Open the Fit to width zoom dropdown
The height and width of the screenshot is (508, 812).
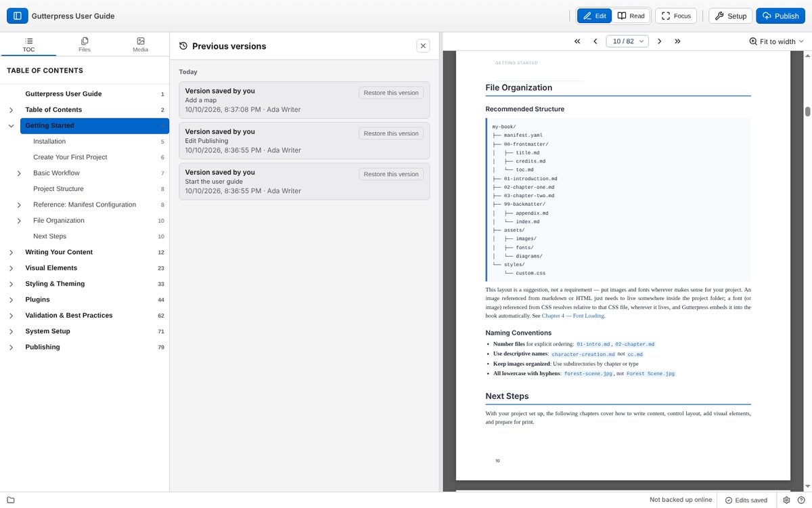click(777, 41)
